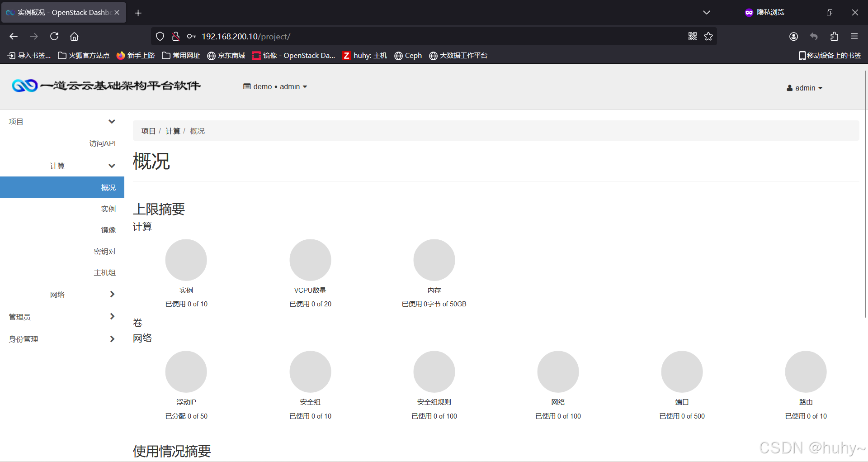Image resolution: width=868 pixels, height=462 pixels.
Task: Open the Firefox account icon
Action: (793, 36)
